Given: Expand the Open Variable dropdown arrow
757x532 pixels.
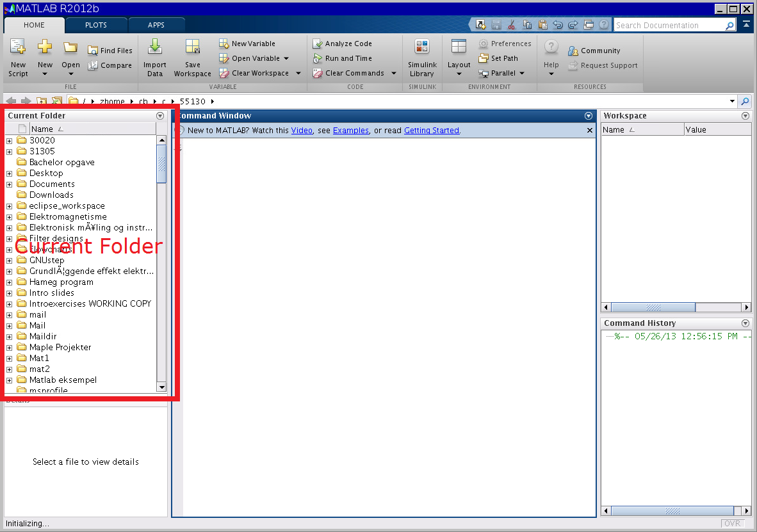Looking at the screenshot, I should tap(286, 58).
